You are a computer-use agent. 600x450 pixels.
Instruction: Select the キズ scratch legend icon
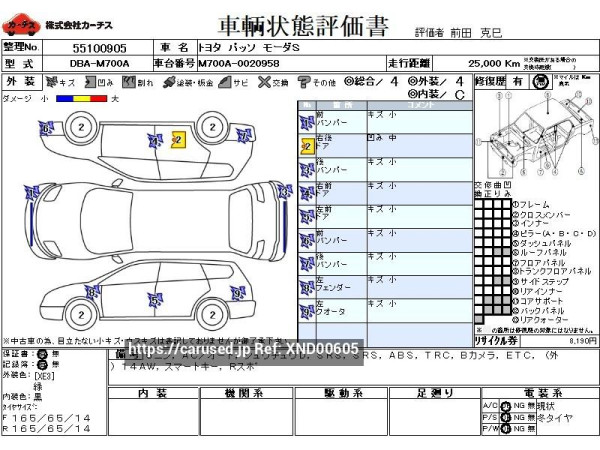point(51,82)
